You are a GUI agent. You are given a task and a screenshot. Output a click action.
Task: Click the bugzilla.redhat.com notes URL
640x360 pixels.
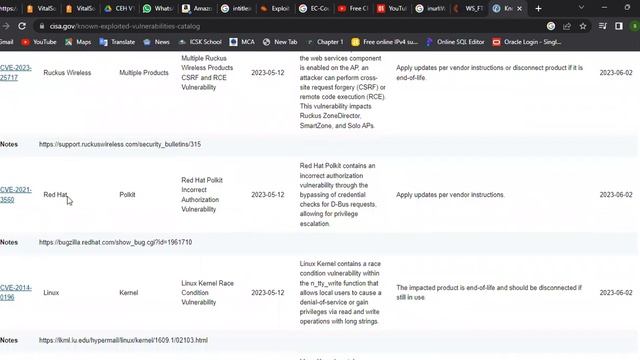pos(116,242)
